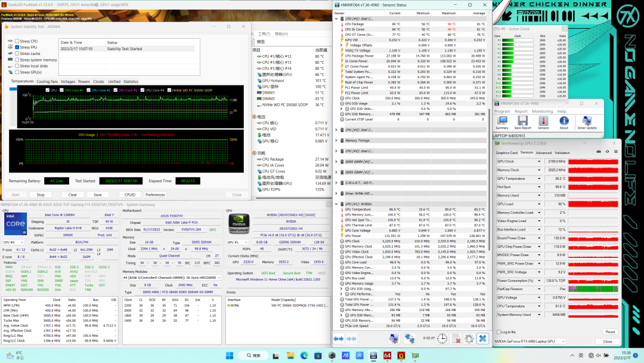644x363 pixels.
Task: Enable the Stress CPU checkbox
Action: coord(17,41)
